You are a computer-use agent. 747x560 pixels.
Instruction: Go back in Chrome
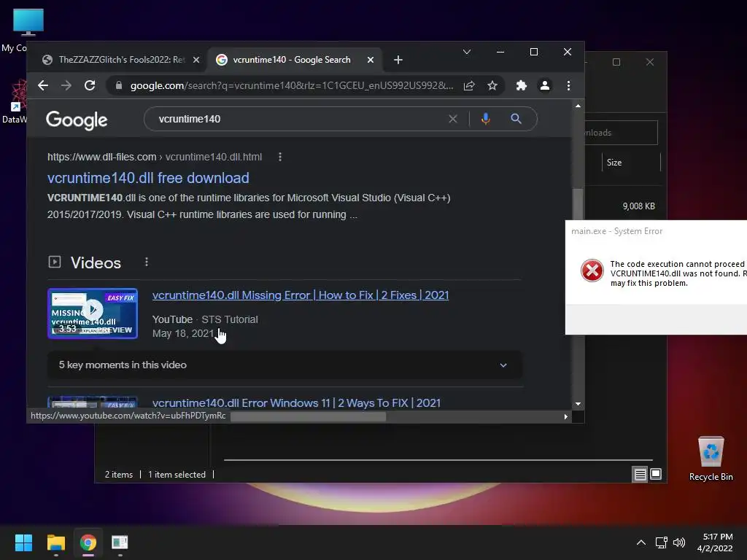(x=43, y=86)
